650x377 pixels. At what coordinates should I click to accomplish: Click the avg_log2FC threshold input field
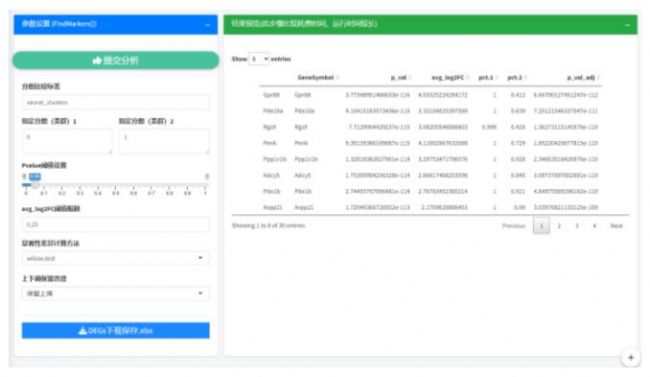click(115, 224)
